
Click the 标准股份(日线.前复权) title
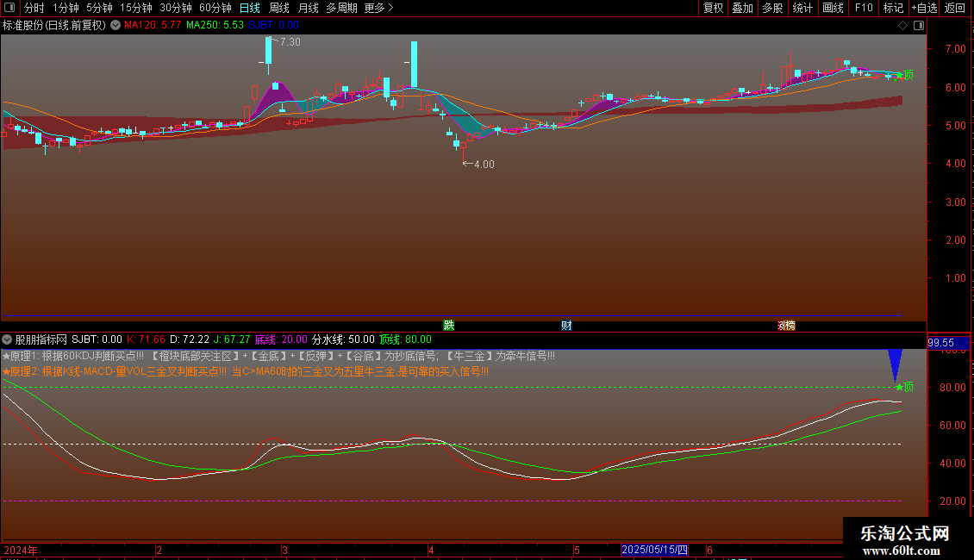click(54, 25)
